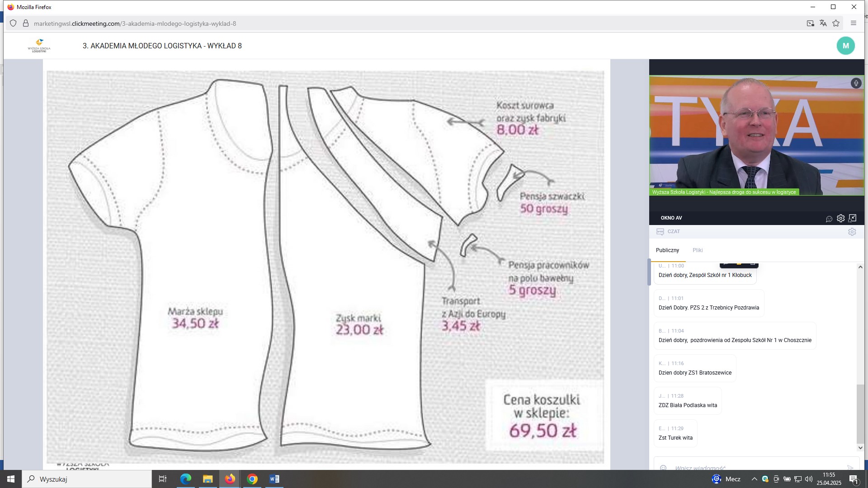868x488 pixels.
Task: Click the Mecz football widget in taskbar
Action: (x=726, y=479)
